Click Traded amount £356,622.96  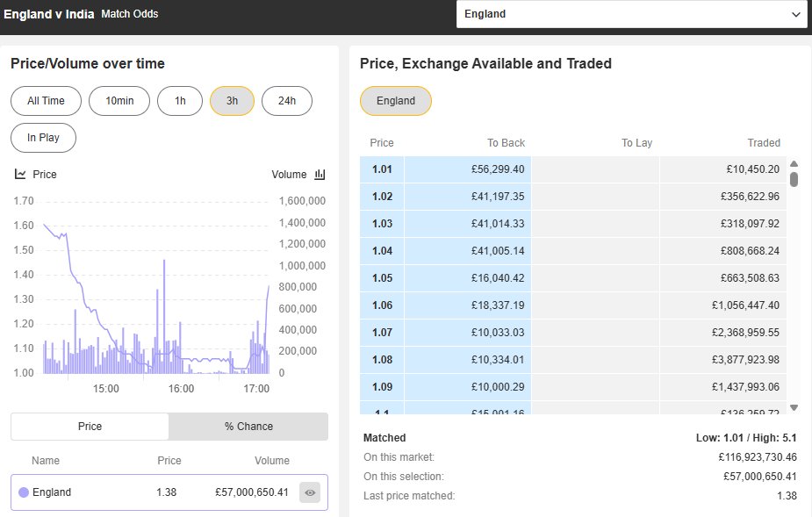tap(750, 197)
